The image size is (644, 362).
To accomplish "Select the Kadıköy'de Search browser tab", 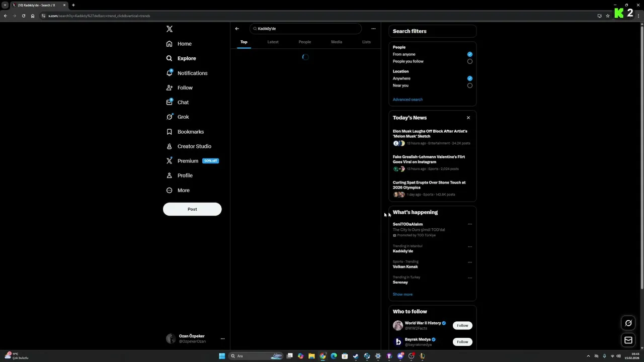I will tap(39, 5).
